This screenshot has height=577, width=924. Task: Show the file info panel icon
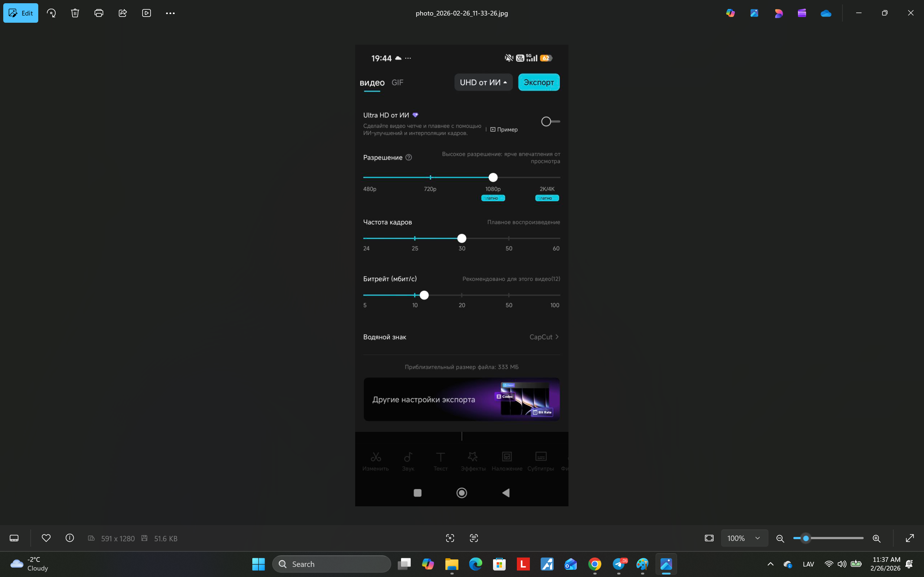pyautogui.click(x=70, y=538)
